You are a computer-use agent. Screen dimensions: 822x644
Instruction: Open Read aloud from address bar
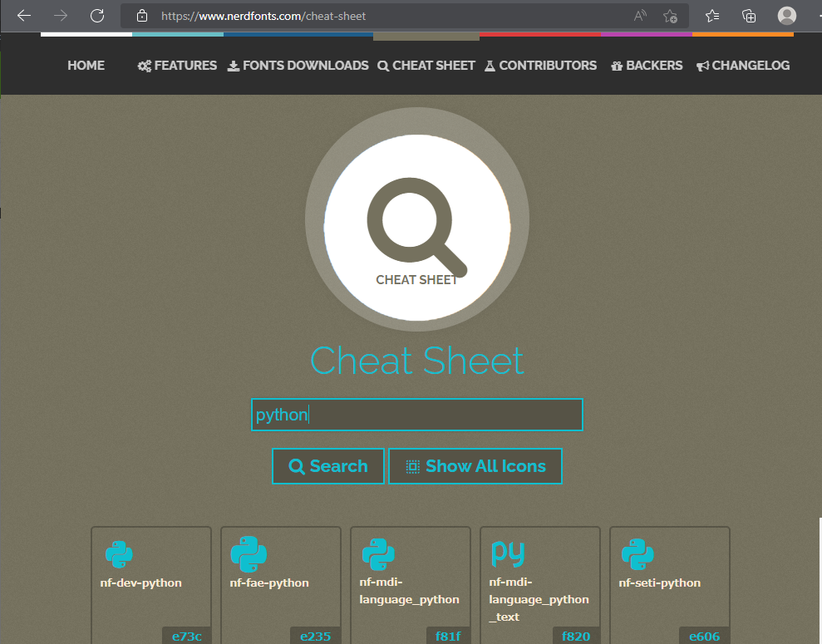pos(640,16)
